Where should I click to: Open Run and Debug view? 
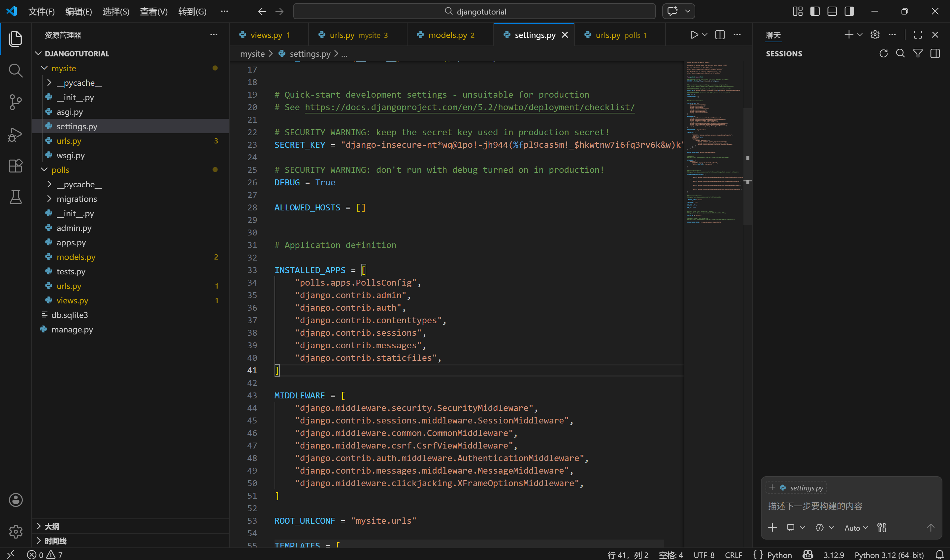[x=16, y=134]
